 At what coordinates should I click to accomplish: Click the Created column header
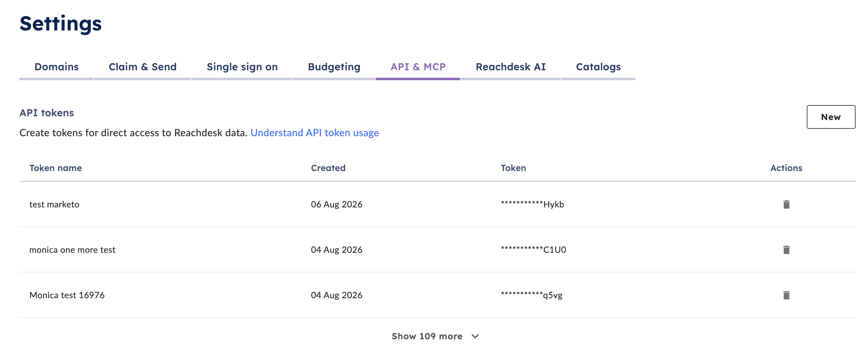coord(328,168)
